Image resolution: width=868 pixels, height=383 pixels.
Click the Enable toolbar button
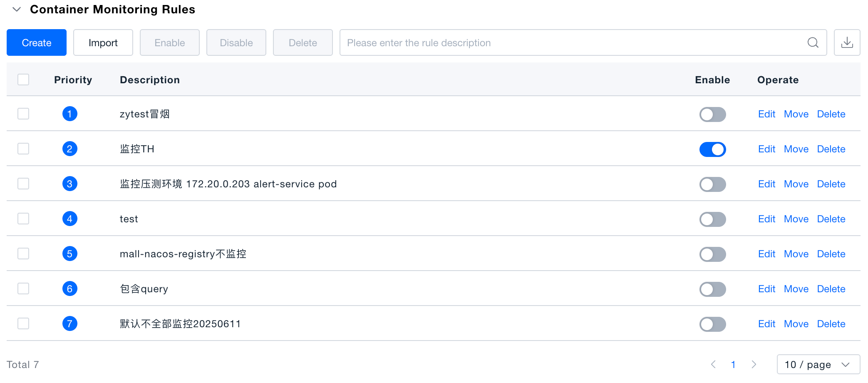click(x=170, y=42)
